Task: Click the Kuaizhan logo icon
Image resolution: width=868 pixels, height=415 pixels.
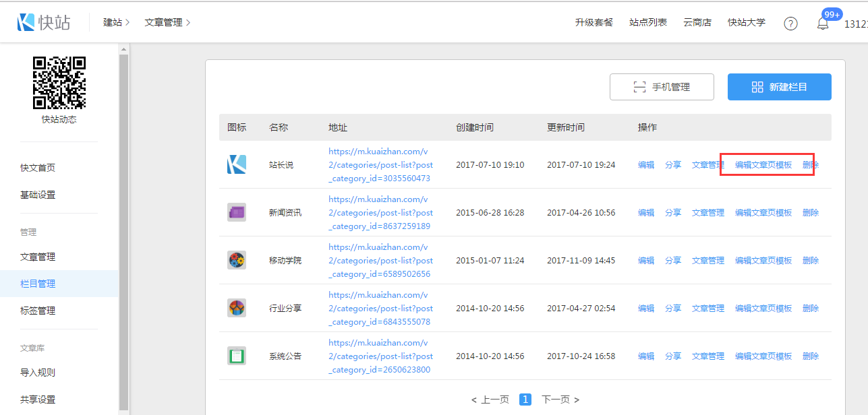Action: click(x=27, y=22)
